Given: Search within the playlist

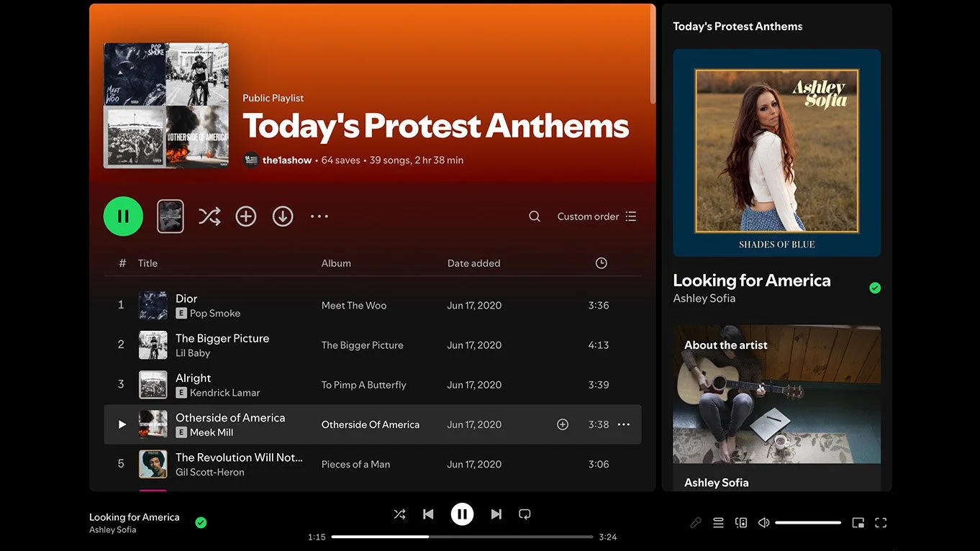Looking at the screenshot, I should click(x=535, y=217).
